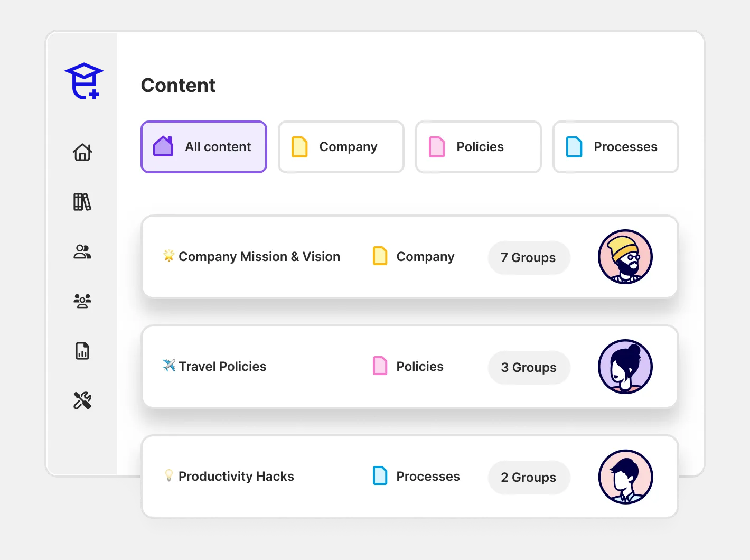Select the All content tab
The width and height of the screenshot is (750, 560).
click(204, 147)
